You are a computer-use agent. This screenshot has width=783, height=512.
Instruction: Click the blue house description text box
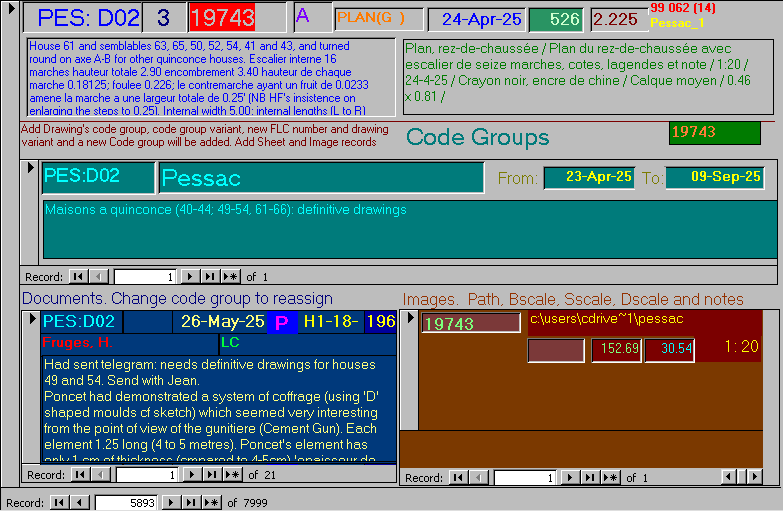(211, 77)
